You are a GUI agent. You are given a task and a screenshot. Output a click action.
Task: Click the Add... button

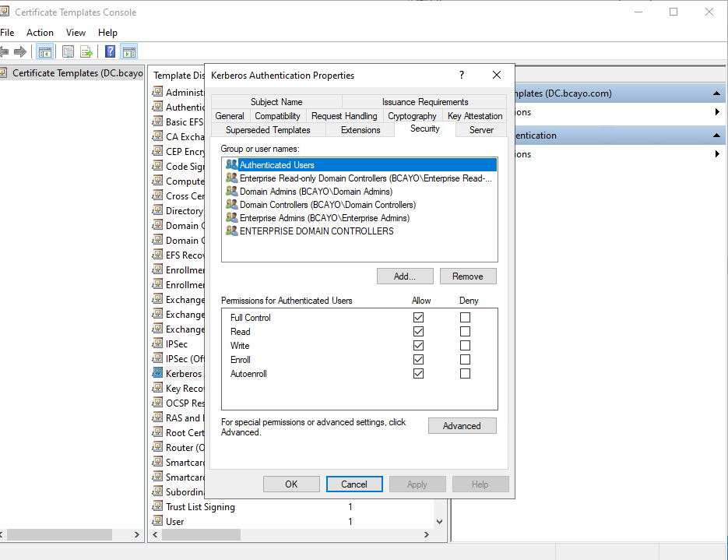[405, 276]
